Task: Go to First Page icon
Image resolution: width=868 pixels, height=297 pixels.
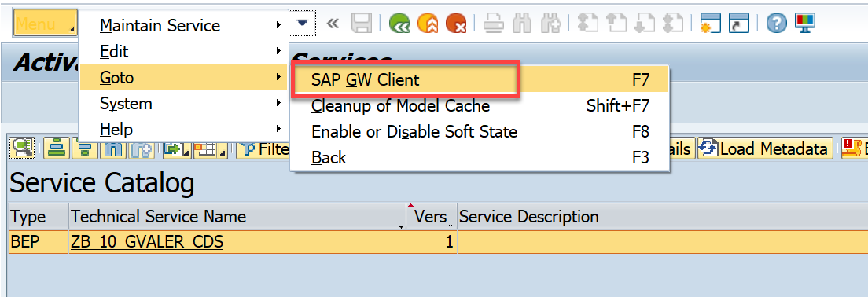Action: pos(587,24)
